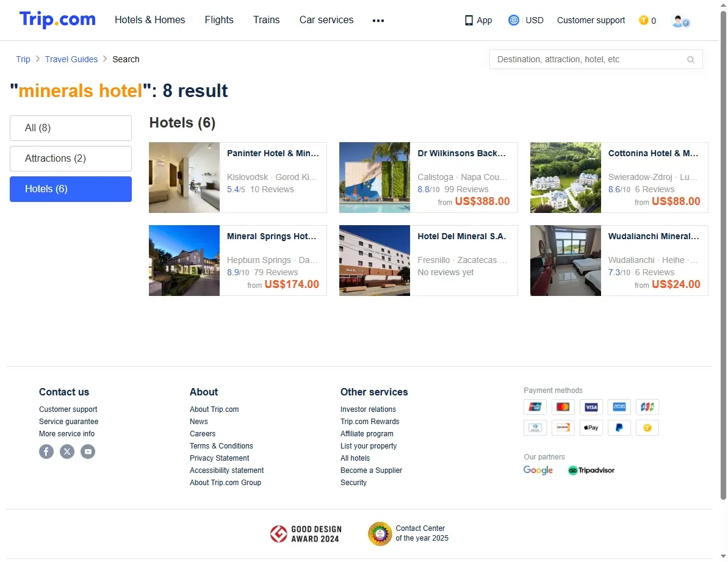
Task: Click the page vertical scrollbar
Action: point(723,255)
